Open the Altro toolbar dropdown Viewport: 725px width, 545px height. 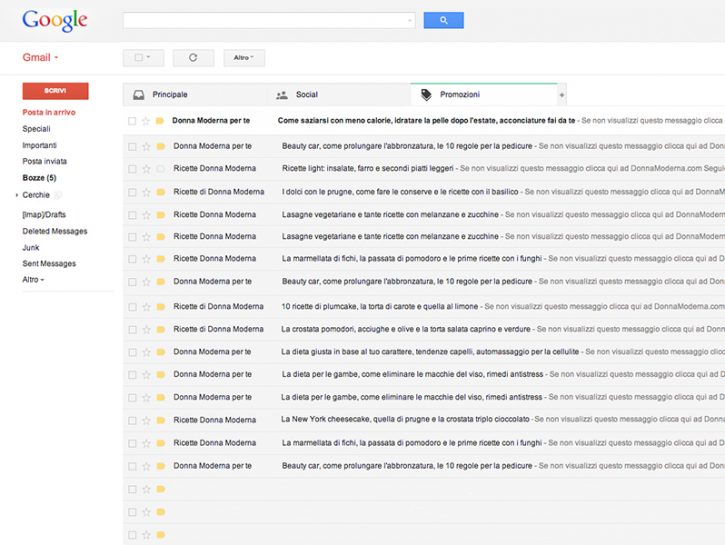[x=244, y=58]
